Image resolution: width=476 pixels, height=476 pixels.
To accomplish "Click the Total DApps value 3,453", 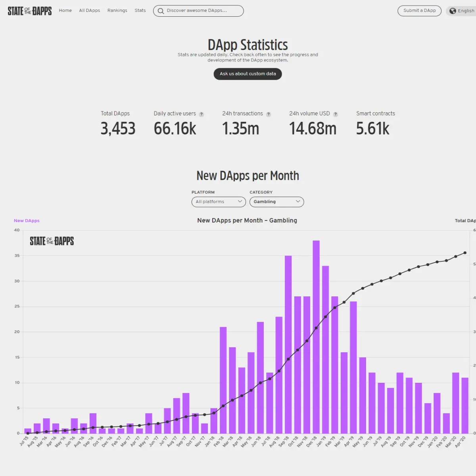I will click(x=118, y=129).
